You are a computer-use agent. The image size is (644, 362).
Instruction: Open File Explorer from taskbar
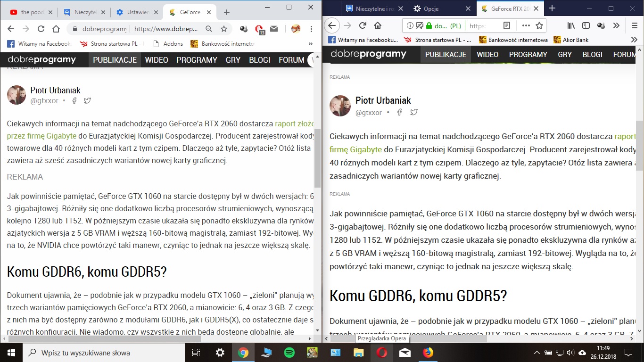(359, 352)
